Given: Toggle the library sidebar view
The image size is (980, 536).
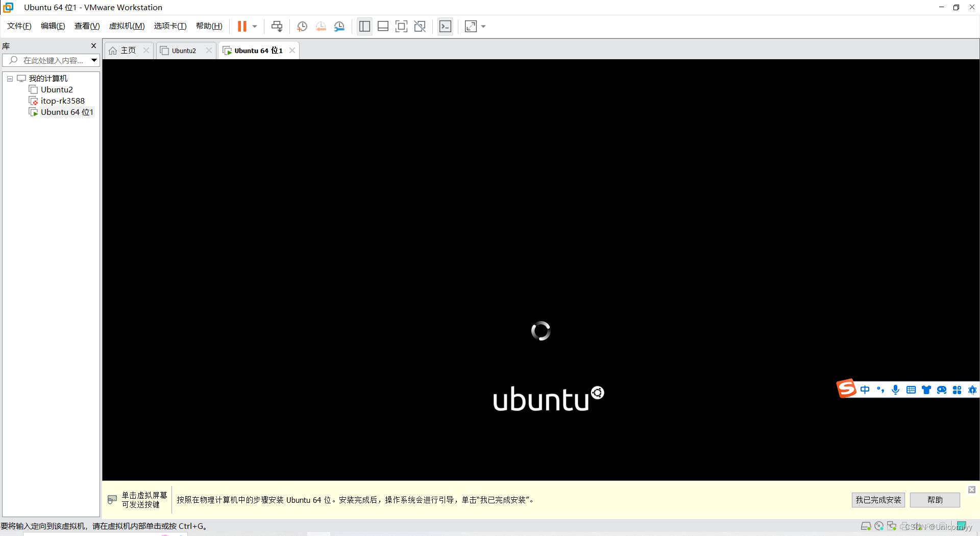Looking at the screenshot, I should (364, 26).
